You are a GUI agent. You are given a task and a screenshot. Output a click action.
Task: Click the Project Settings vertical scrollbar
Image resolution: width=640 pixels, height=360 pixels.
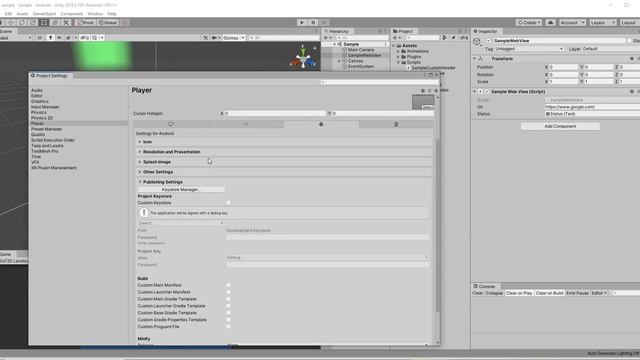click(x=438, y=224)
